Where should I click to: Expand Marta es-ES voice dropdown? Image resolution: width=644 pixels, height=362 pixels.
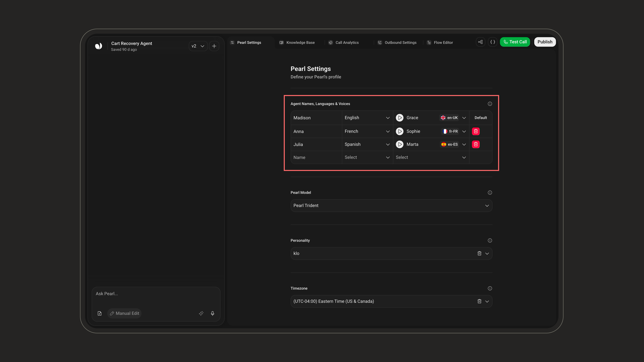[464, 144]
